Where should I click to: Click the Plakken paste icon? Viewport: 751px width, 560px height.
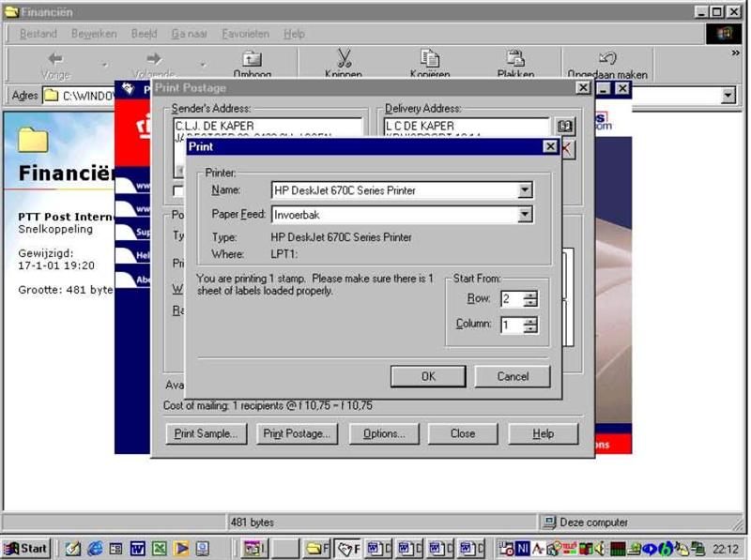515,58
